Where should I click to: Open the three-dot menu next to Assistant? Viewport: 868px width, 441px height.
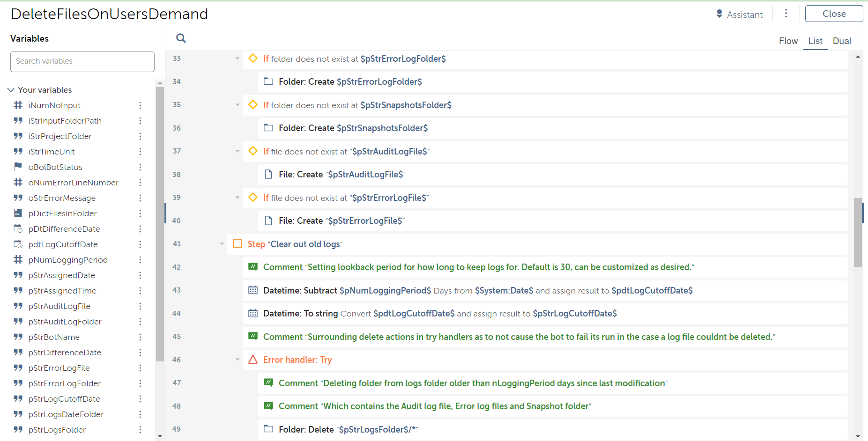tap(786, 14)
